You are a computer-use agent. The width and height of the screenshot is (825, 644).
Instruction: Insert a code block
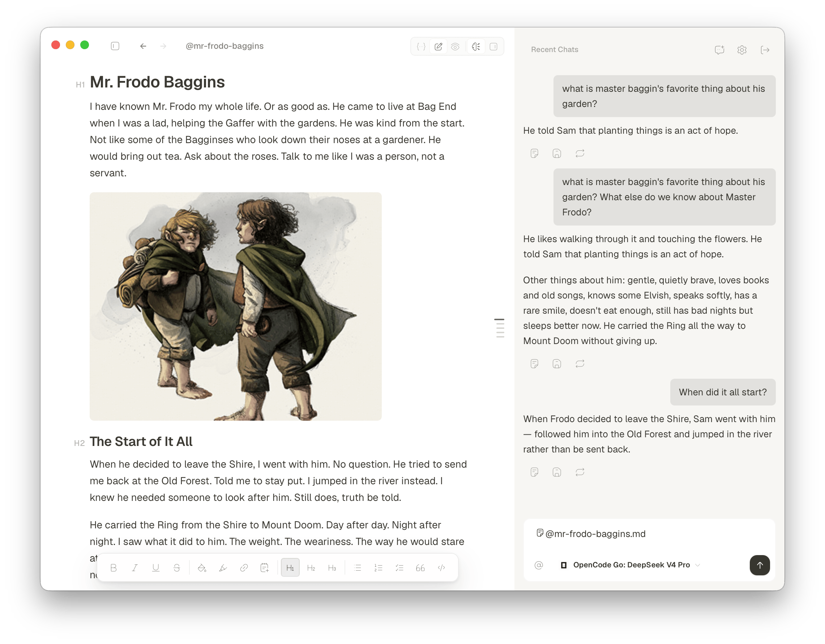pos(441,567)
